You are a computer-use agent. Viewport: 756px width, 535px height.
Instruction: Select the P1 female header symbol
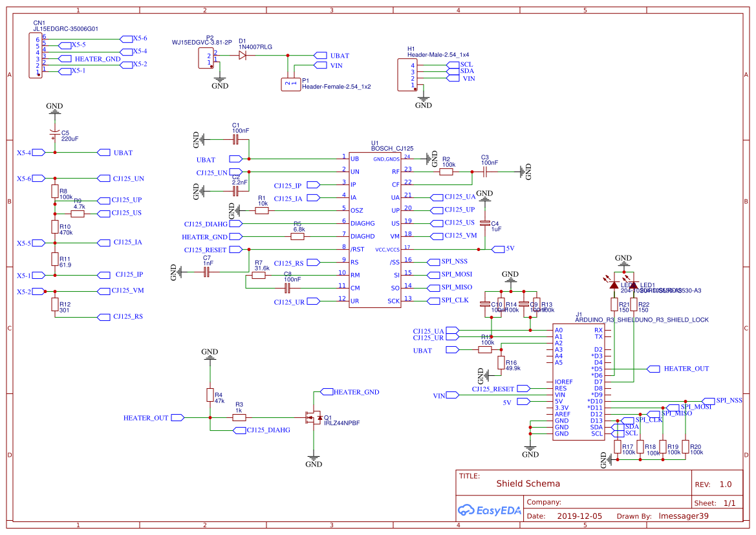[x=291, y=84]
